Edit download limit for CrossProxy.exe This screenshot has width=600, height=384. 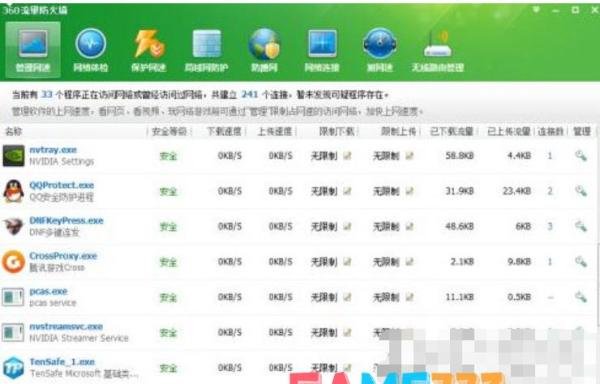click(x=347, y=262)
